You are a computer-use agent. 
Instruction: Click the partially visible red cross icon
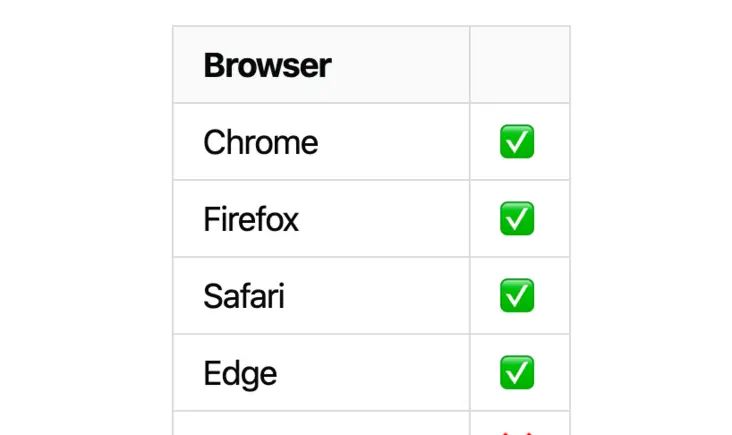tap(517, 431)
